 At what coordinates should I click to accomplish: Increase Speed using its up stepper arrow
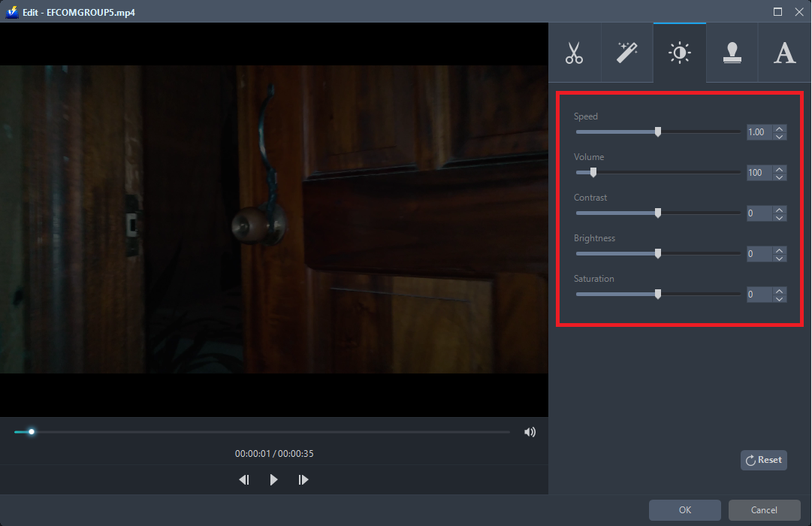point(780,128)
